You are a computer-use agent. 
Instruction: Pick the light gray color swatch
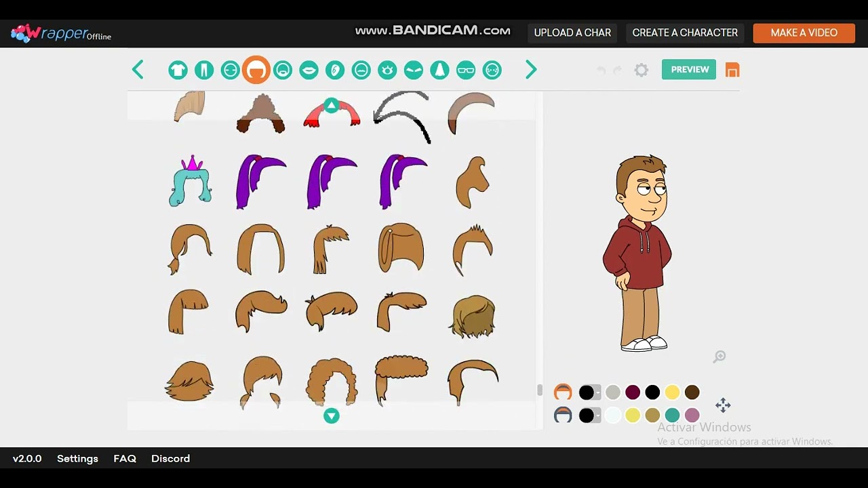(x=613, y=392)
